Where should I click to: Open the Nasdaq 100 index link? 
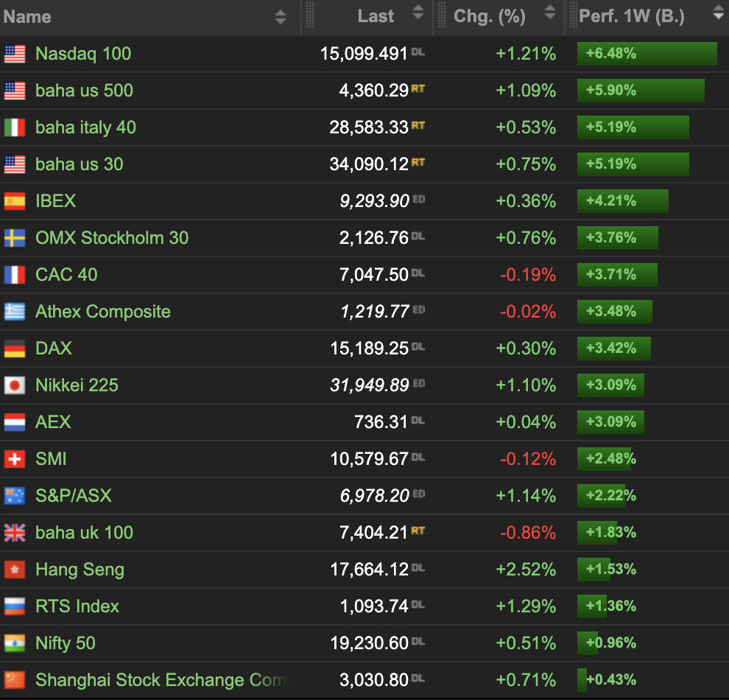tap(83, 54)
